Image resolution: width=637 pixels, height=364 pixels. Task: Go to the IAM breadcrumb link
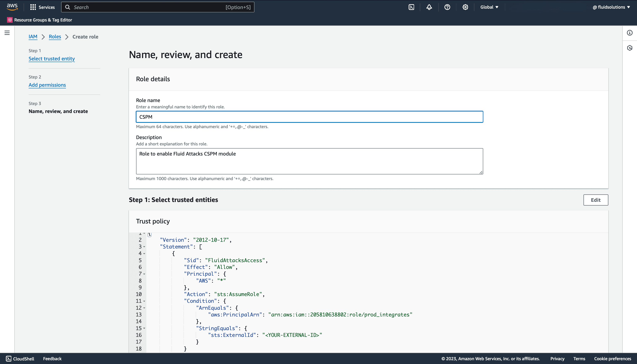pos(33,37)
